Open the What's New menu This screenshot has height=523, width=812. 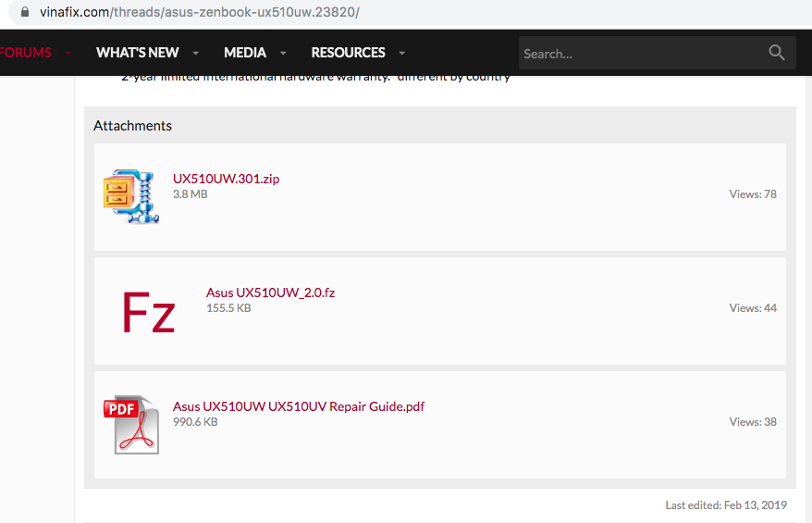(x=137, y=53)
